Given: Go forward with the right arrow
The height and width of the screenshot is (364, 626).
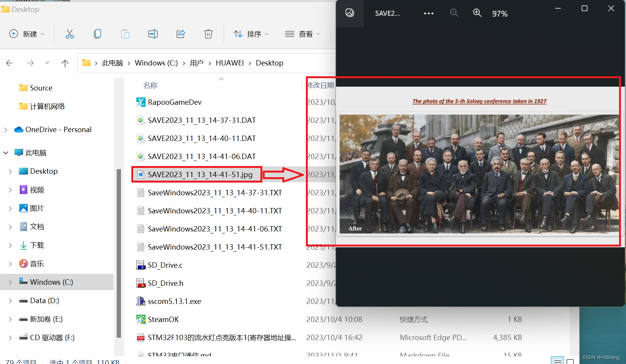Looking at the screenshot, I should 30,63.
